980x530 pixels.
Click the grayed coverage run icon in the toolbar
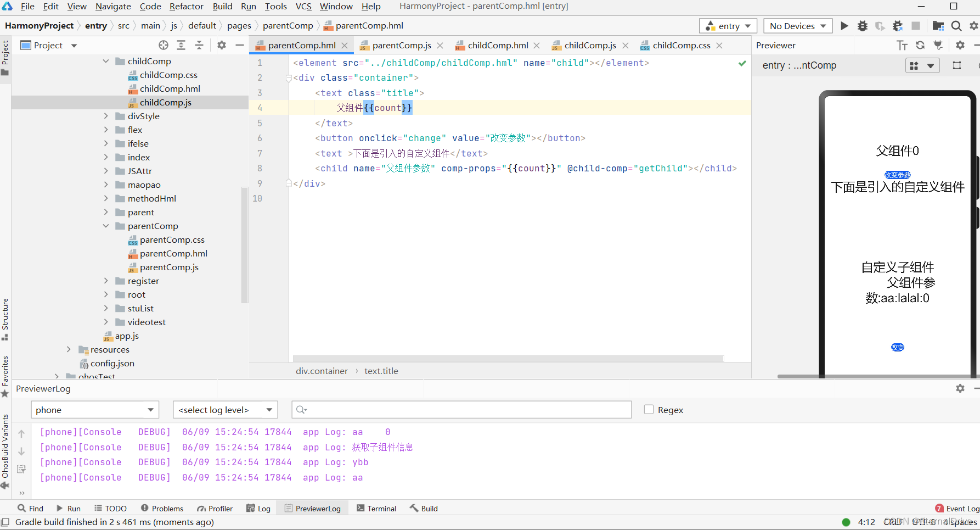[880, 26]
